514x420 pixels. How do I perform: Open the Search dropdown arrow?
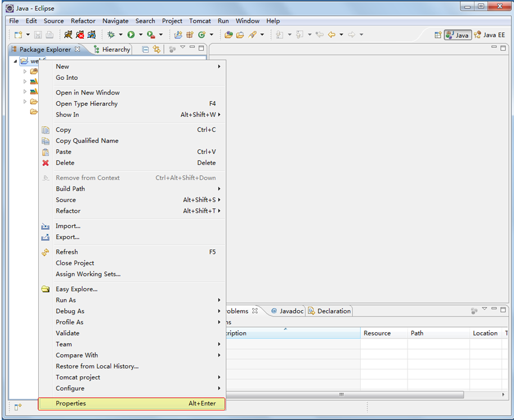(262, 34)
